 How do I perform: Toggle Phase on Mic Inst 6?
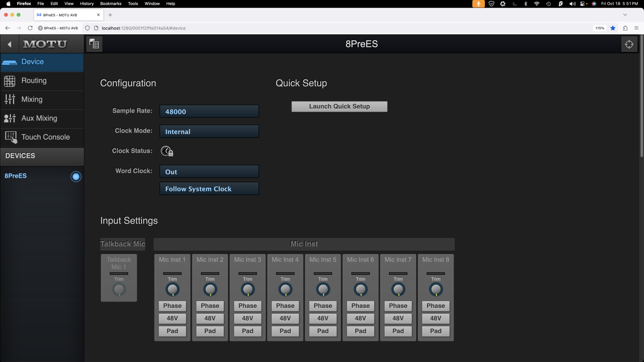coord(360,306)
